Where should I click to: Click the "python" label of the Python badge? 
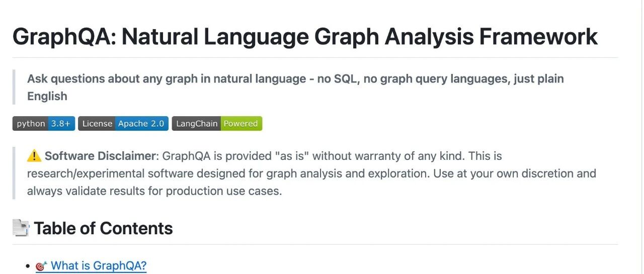click(31, 124)
